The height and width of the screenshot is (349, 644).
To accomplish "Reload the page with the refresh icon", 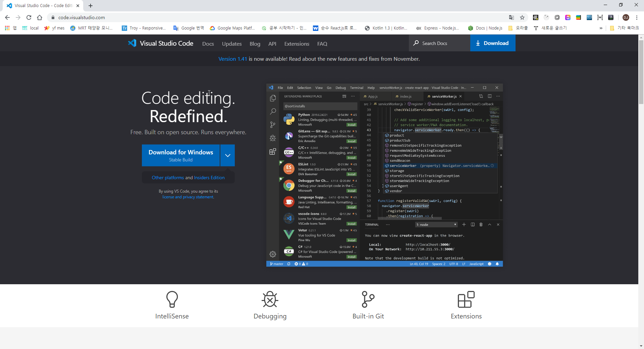I will click(29, 17).
